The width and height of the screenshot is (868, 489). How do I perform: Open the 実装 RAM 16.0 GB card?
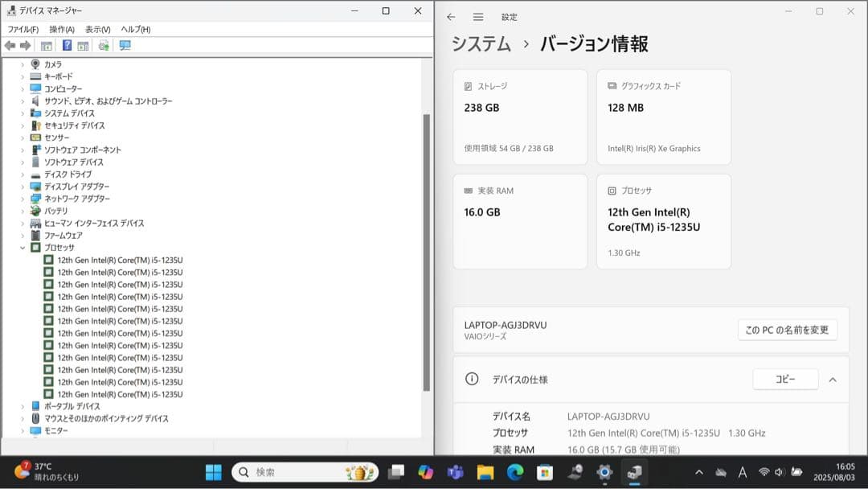pos(520,221)
